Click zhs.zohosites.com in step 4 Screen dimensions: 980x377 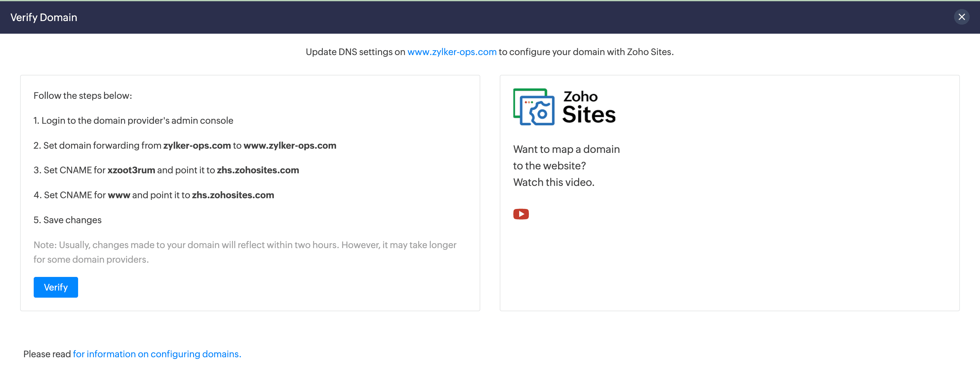coord(233,195)
